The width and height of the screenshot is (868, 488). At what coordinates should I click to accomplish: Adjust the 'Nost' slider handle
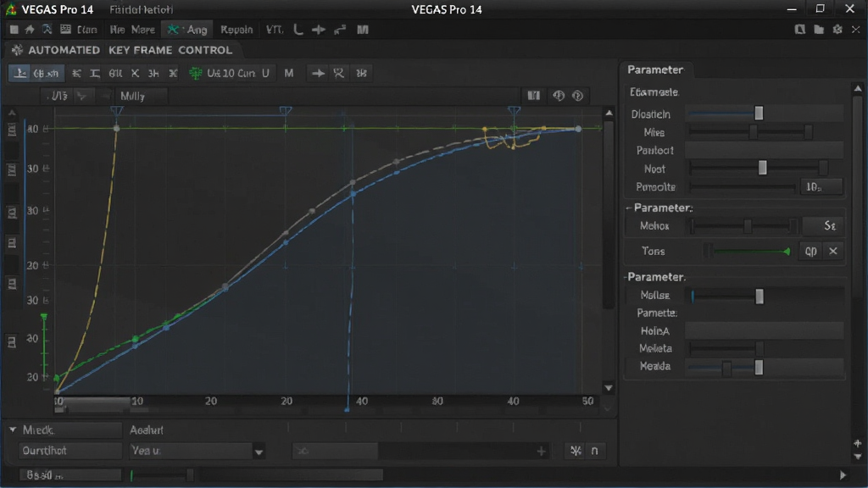[x=762, y=168]
